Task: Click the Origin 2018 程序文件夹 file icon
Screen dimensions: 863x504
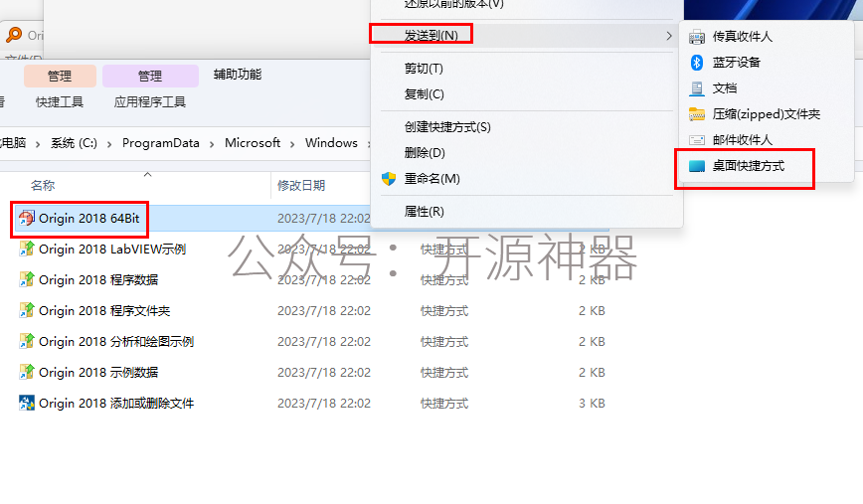Action: [27, 311]
